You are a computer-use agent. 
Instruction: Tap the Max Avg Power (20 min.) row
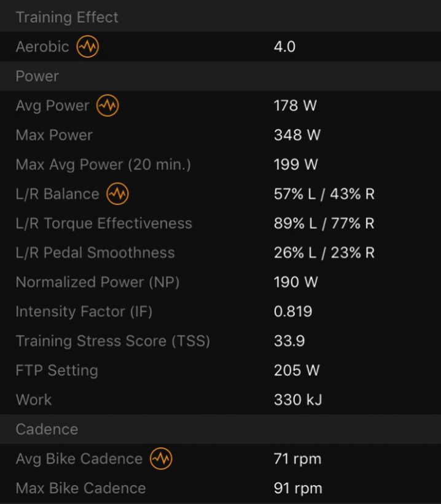pyautogui.click(x=221, y=165)
